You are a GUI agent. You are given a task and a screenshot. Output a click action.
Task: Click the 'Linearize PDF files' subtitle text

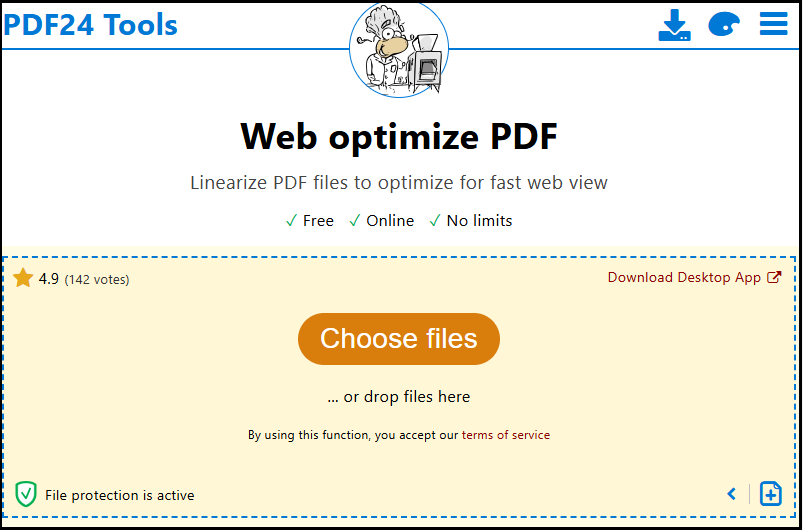coord(398,183)
